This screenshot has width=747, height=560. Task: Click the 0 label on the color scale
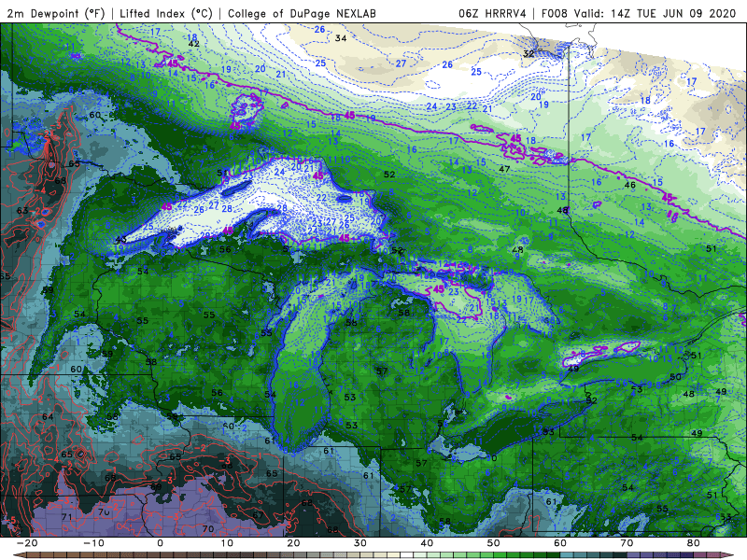pyautogui.click(x=160, y=543)
